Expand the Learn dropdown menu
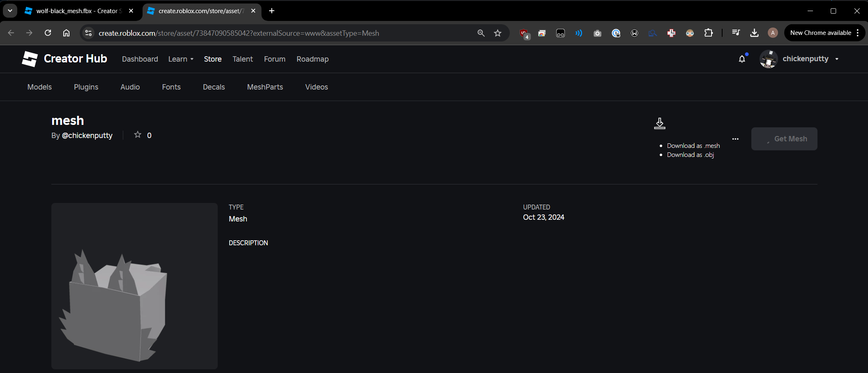The width and height of the screenshot is (868, 373). coord(181,59)
